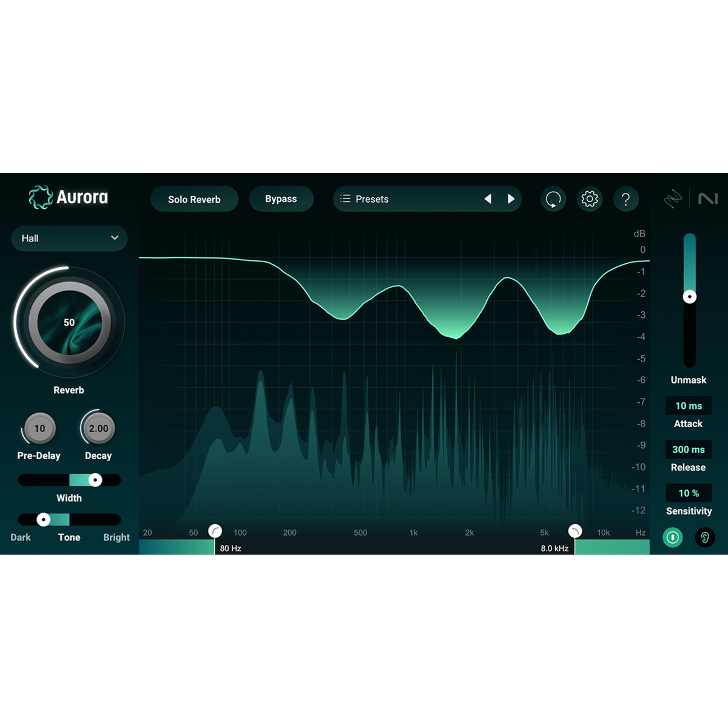Click the 8.0 kHz high-cut handle
Screen dimensions: 728x728
point(575,531)
